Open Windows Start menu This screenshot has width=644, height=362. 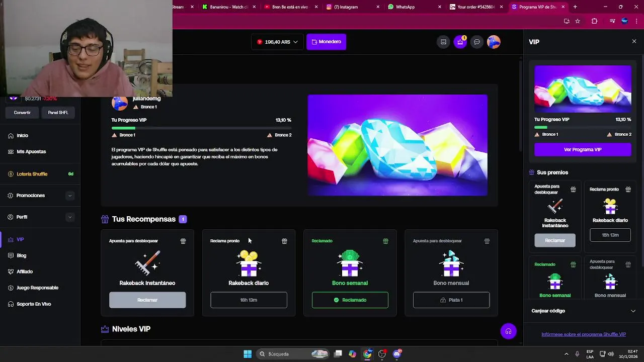point(248,354)
